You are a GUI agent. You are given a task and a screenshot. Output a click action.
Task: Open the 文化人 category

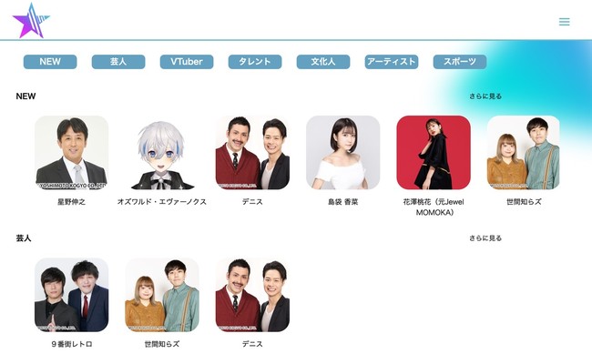[323, 62]
